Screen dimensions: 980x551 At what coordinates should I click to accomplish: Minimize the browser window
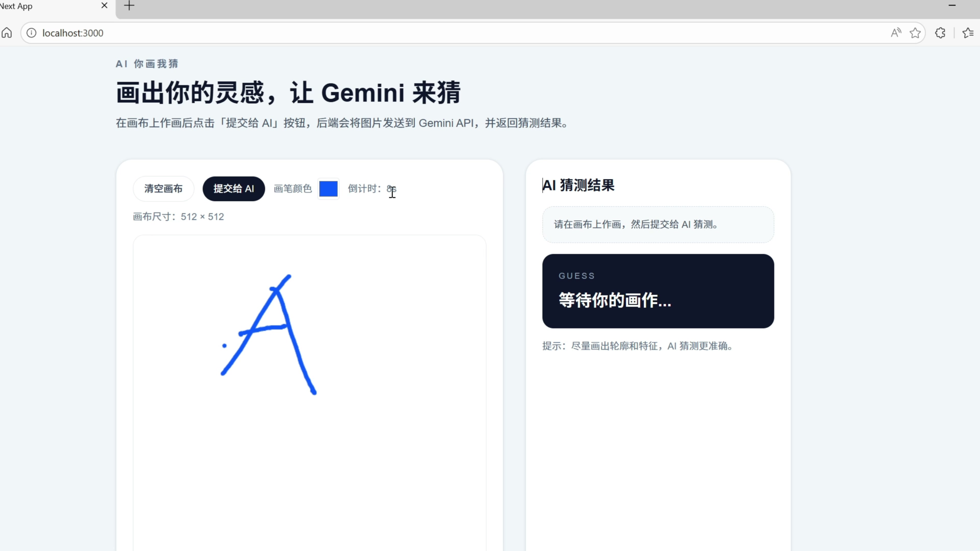coord(952,6)
